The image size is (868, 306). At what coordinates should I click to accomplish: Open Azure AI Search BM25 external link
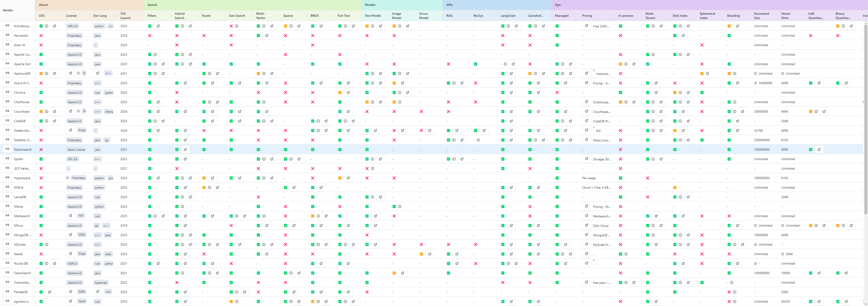[x=321, y=83]
